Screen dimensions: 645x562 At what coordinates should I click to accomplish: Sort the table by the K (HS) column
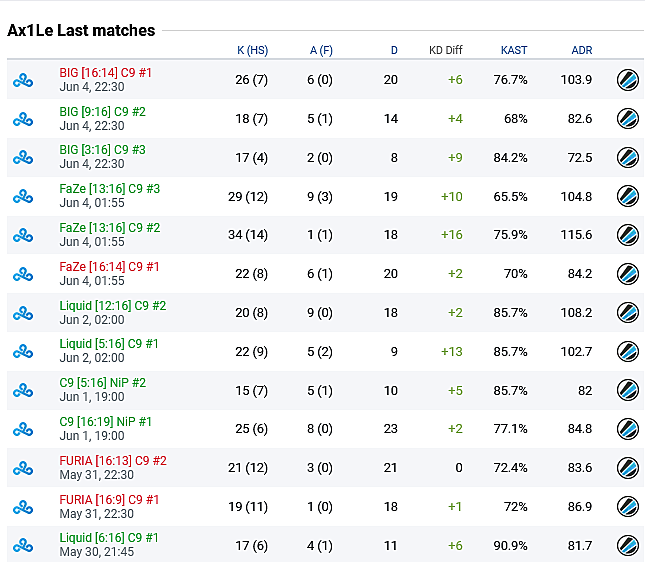point(253,50)
